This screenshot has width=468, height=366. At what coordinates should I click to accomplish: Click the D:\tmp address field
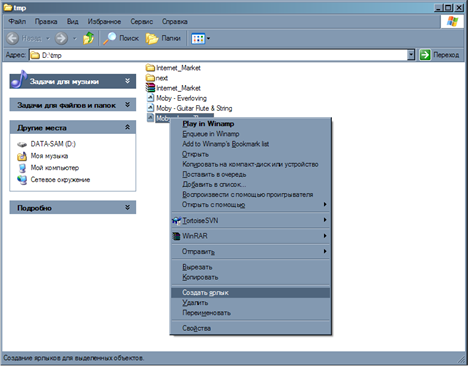coord(218,55)
